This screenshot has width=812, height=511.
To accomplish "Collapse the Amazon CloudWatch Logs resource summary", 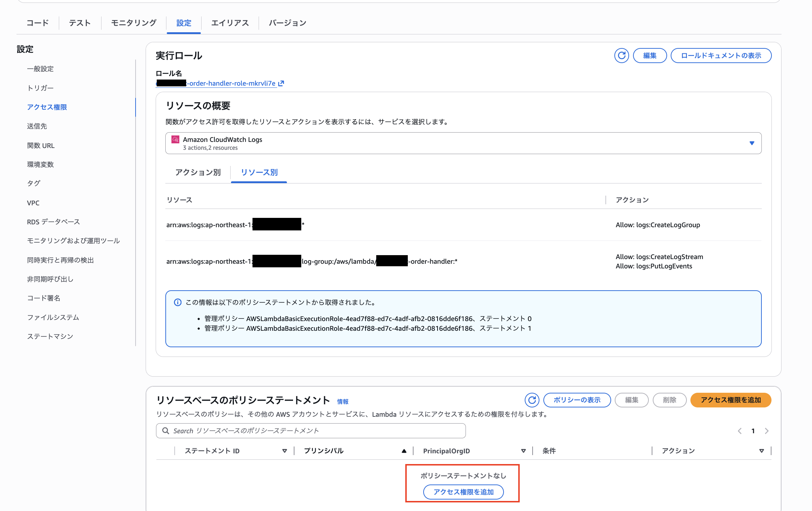I will (x=752, y=143).
